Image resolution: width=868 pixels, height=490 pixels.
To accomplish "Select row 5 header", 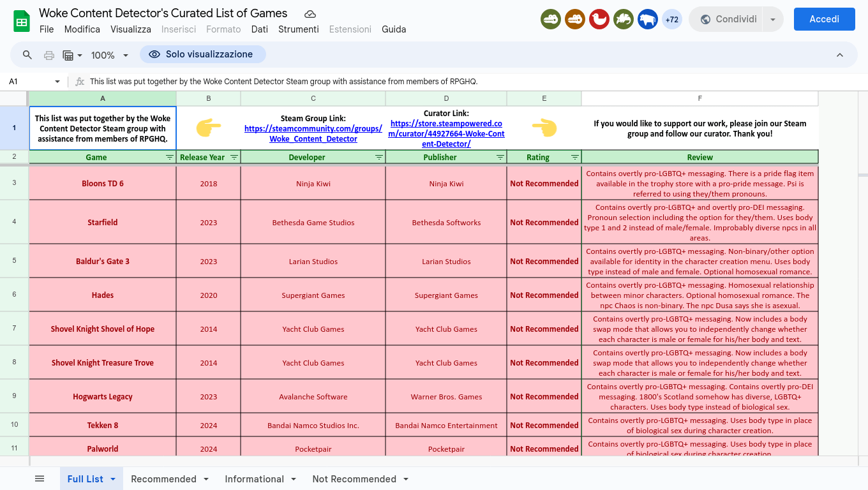I will (x=14, y=260).
